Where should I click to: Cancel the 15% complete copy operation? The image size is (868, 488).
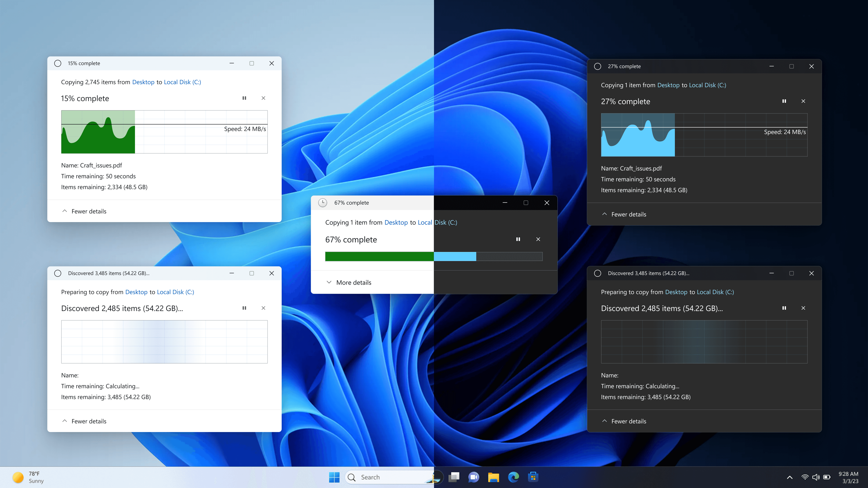point(263,98)
